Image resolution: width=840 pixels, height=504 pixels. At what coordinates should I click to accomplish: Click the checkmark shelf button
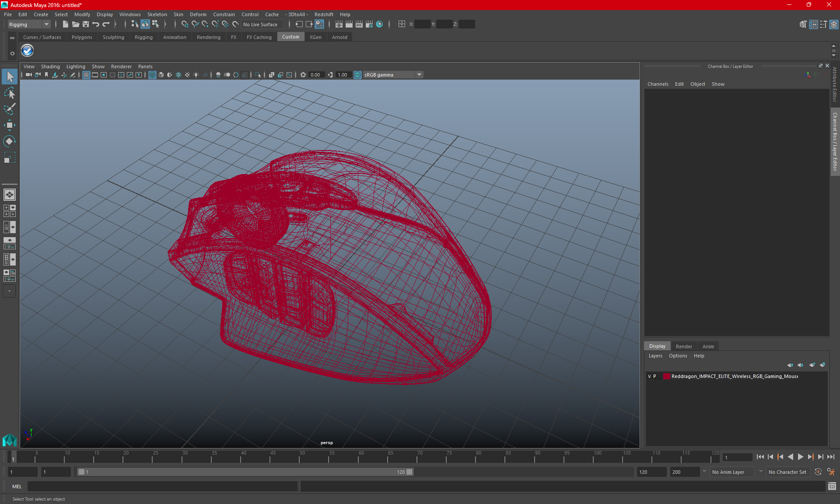27,51
